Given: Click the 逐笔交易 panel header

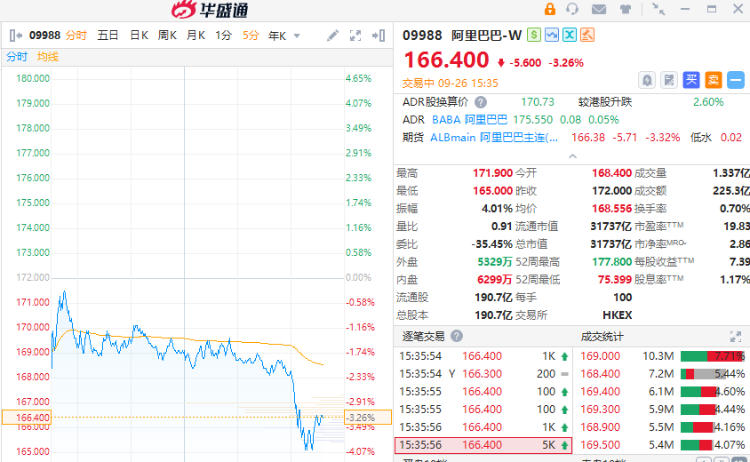Looking at the screenshot, I should tap(423, 337).
